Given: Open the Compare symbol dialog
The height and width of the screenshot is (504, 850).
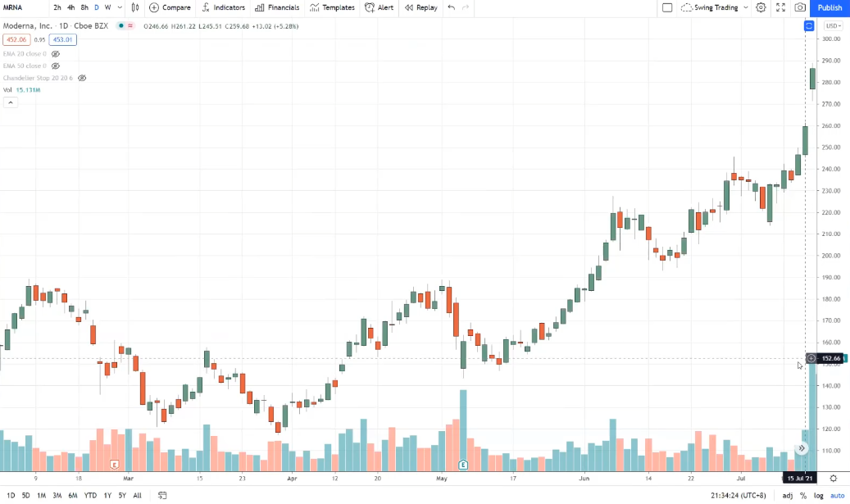Looking at the screenshot, I should (x=170, y=7).
